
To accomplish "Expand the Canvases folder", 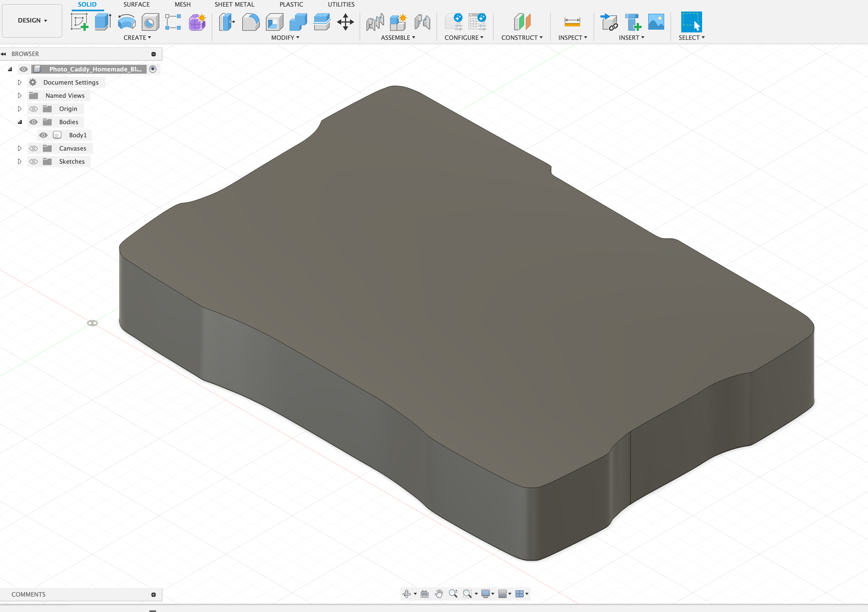I will (20, 149).
